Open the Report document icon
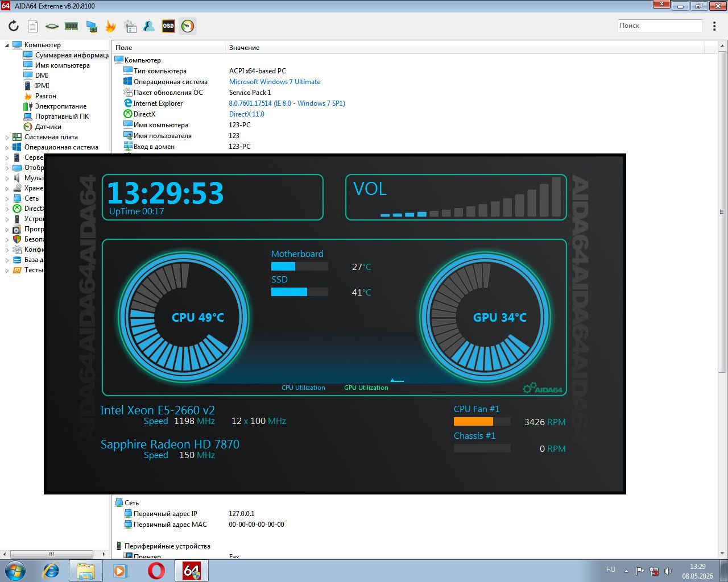The image size is (728, 582). tap(33, 26)
